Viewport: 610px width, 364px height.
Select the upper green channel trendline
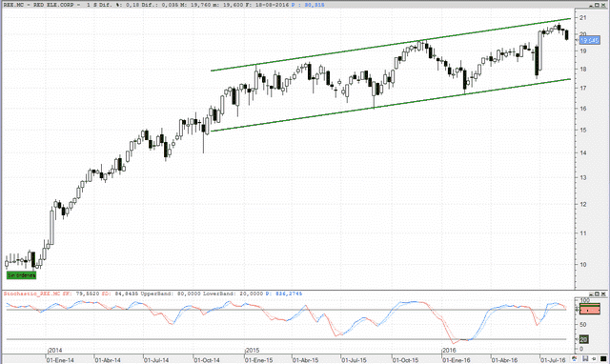[391, 45]
